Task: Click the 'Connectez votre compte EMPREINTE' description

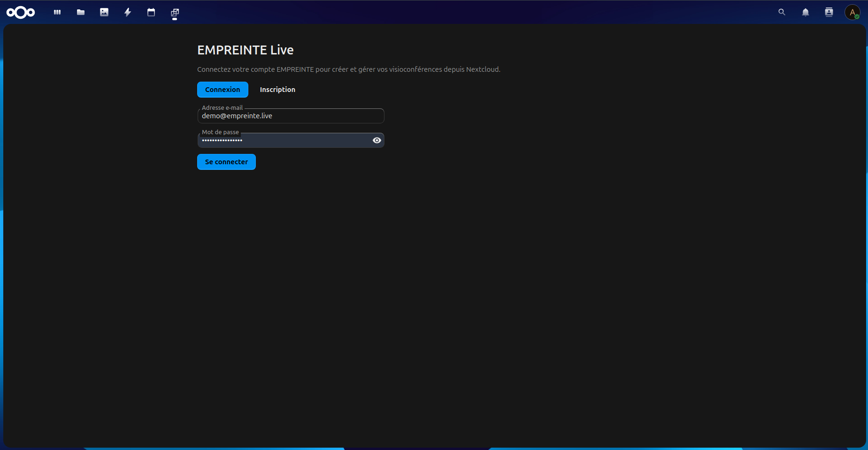Action: [x=349, y=69]
